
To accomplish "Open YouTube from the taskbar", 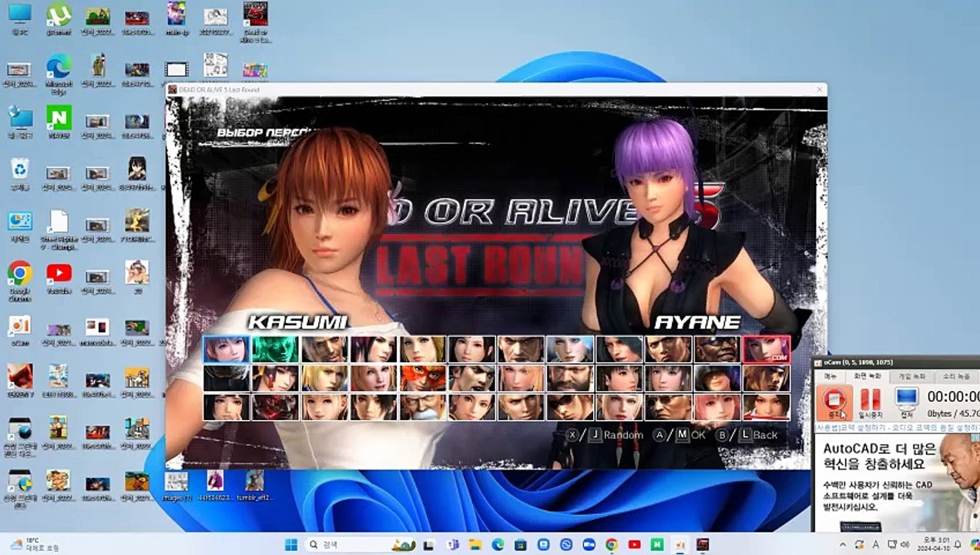I will click(x=634, y=544).
